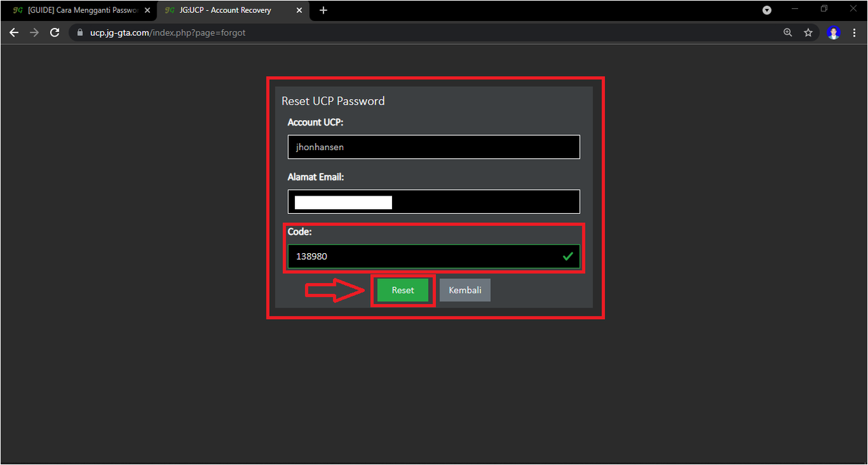868x465 pixels.
Task: Click the Alamat Email input field
Action: click(x=434, y=202)
